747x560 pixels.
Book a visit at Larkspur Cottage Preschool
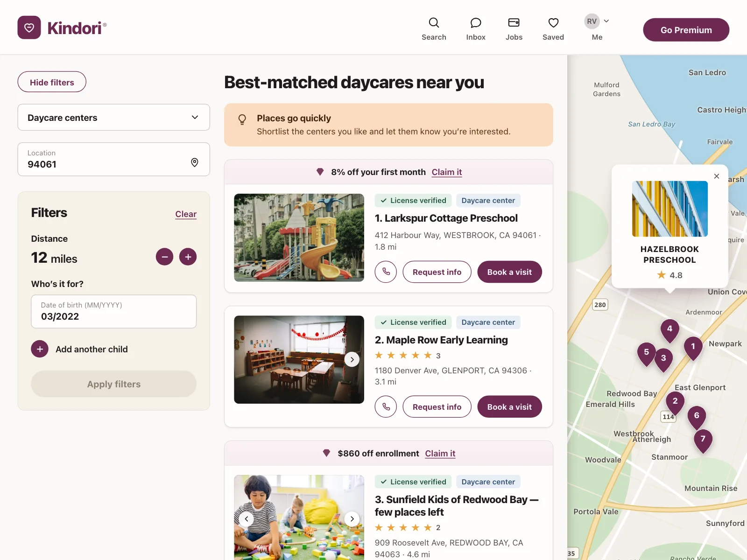pyautogui.click(x=509, y=272)
